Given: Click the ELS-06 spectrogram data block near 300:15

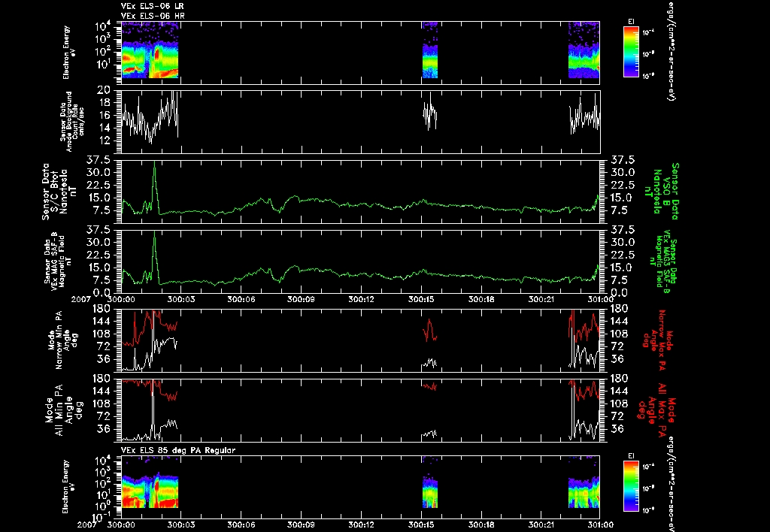Looking at the screenshot, I should pos(430,50).
